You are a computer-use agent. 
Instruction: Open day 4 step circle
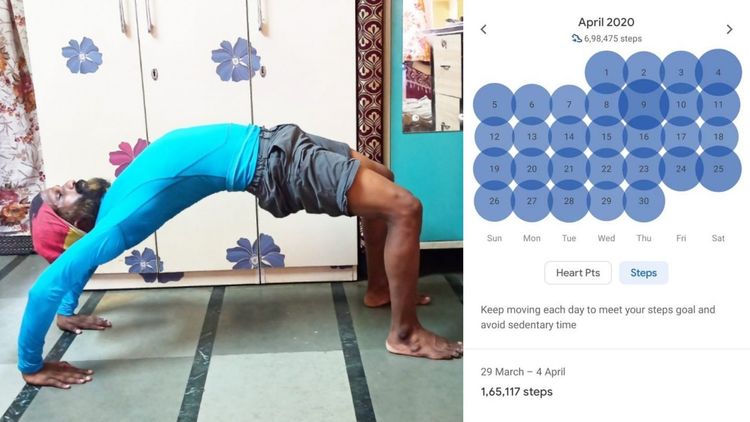718,72
